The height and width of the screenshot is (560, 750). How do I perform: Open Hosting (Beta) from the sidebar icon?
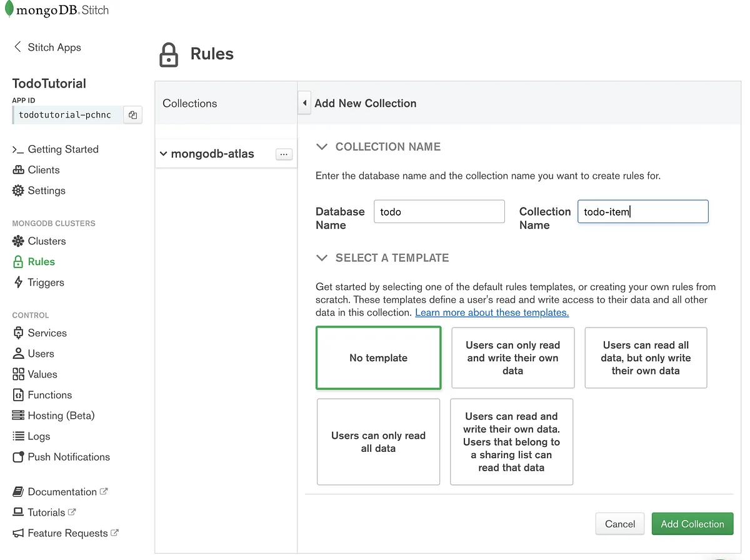coord(17,415)
